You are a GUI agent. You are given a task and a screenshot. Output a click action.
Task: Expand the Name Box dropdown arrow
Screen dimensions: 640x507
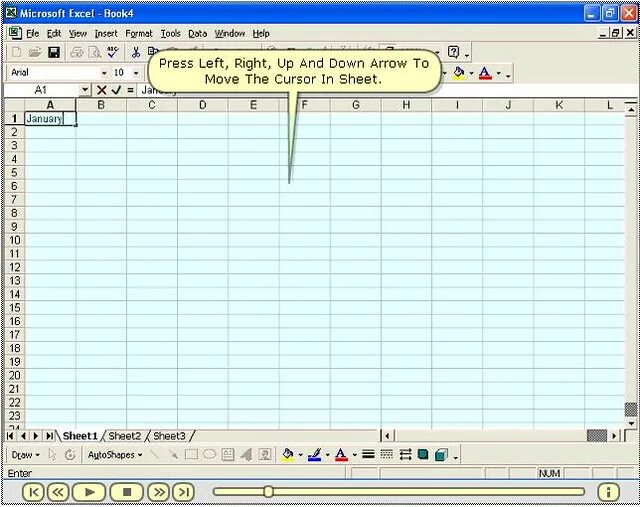pyautogui.click(x=84, y=90)
